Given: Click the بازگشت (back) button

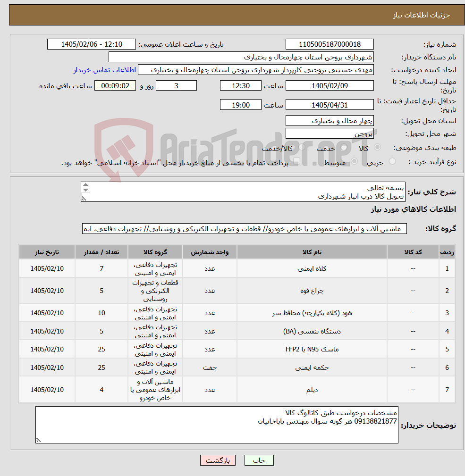Looking at the screenshot, I should (x=218, y=460).
